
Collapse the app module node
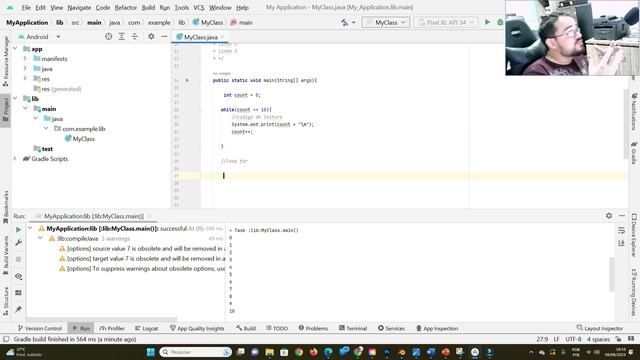[15, 49]
